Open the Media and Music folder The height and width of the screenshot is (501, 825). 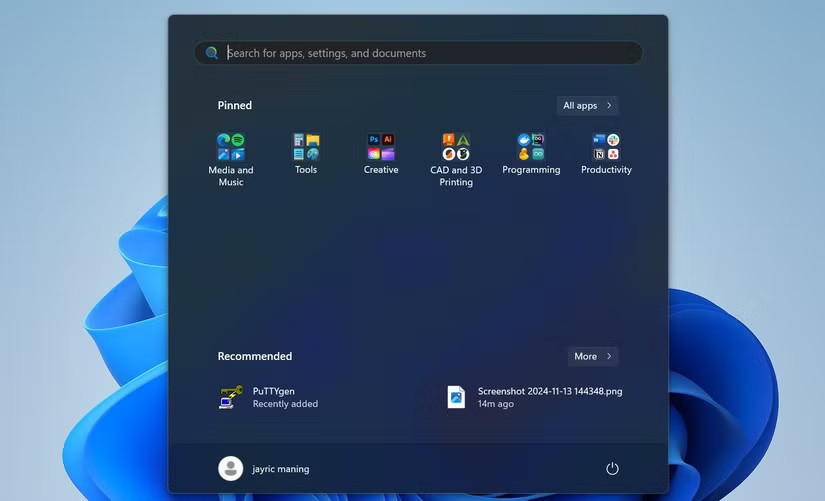coord(231,148)
